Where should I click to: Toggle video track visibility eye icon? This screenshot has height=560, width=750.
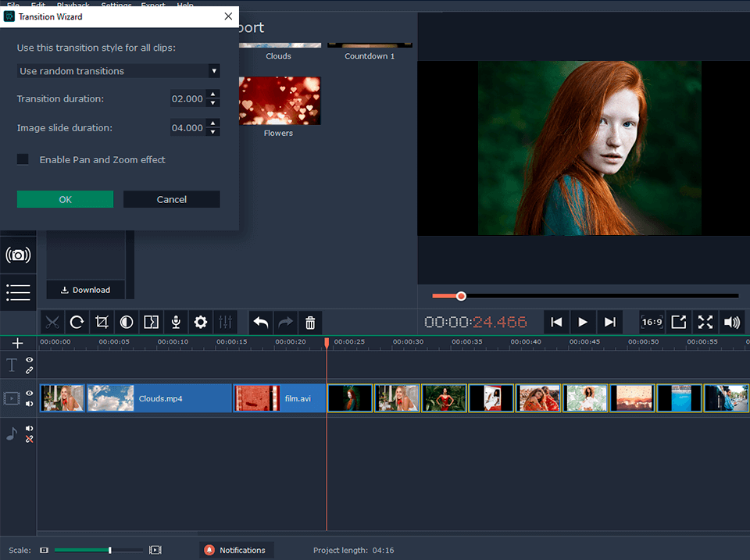coord(29,394)
